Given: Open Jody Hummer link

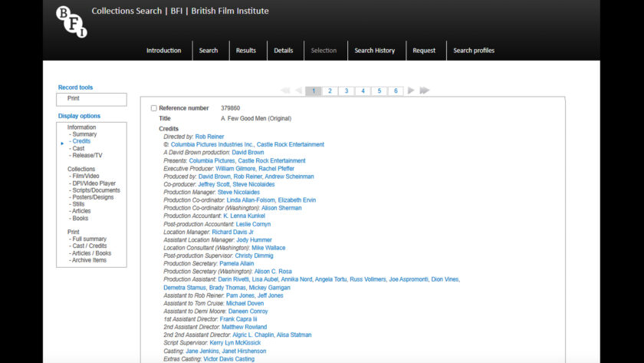Looking at the screenshot, I should (x=254, y=239).
